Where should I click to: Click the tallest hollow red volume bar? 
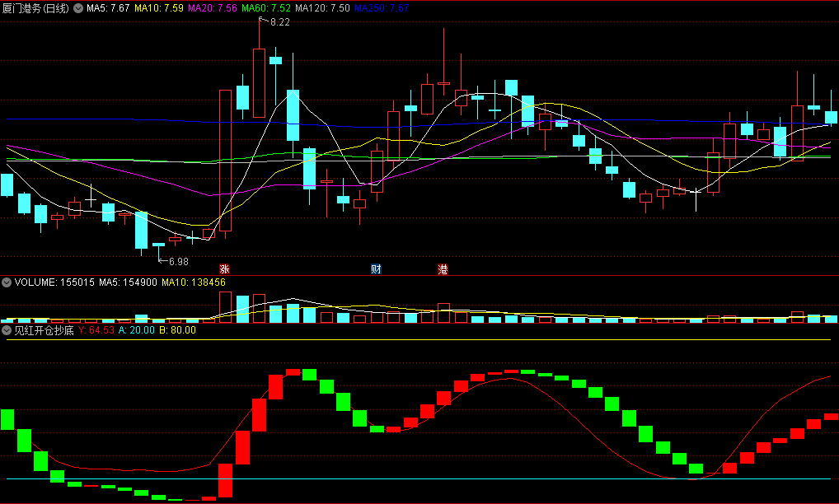coord(225,307)
